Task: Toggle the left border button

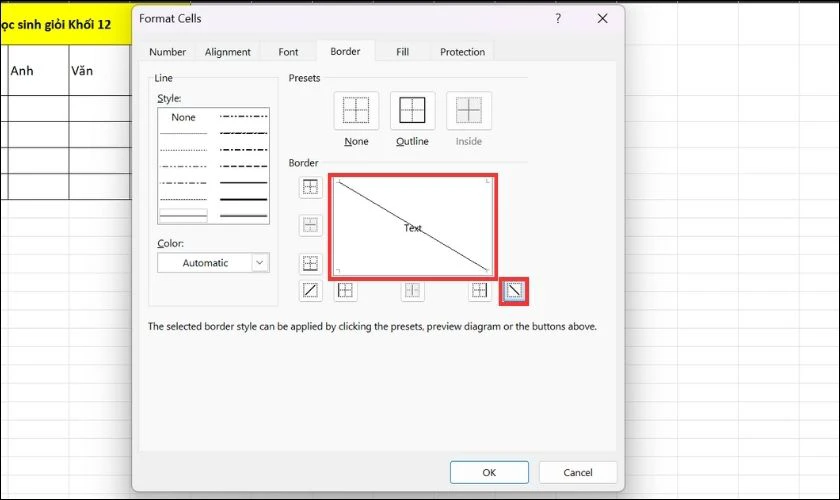Action: (x=345, y=291)
